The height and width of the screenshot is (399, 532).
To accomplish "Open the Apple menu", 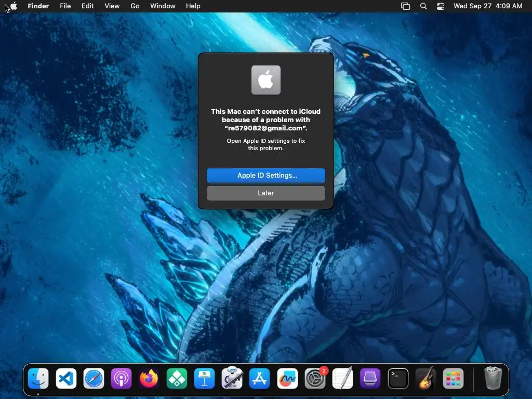I will point(14,6).
